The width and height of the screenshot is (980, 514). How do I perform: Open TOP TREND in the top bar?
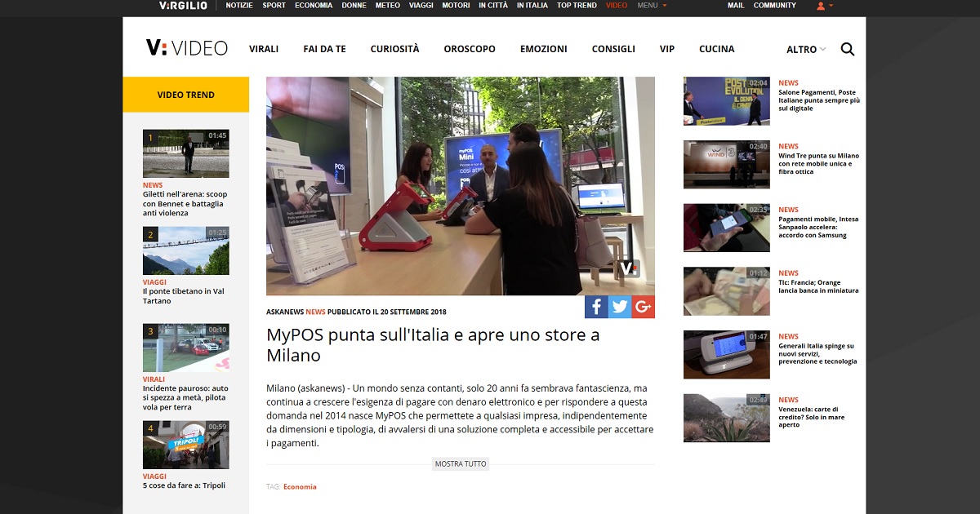[x=577, y=6]
